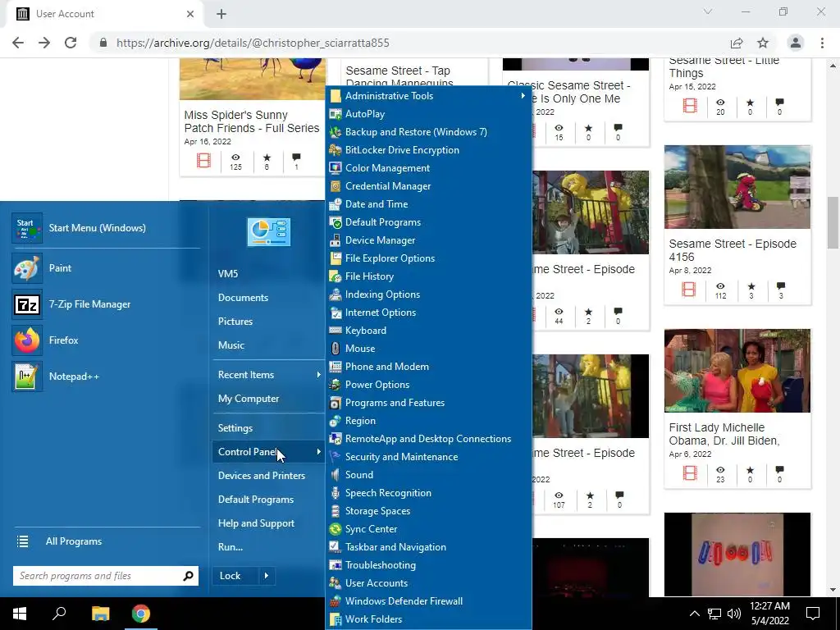840x630 pixels.
Task: Show hidden tray icons chevron
Action: point(694,614)
